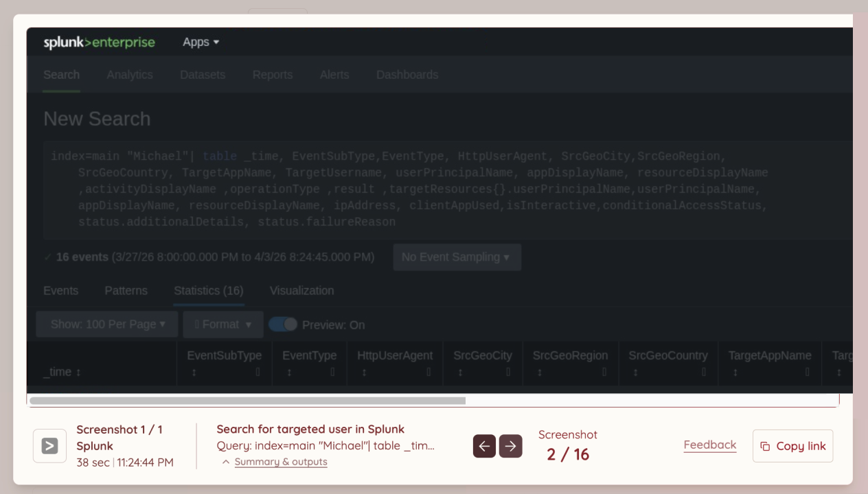Open the Visualization results tab
This screenshot has width=868, height=494.
[302, 290]
